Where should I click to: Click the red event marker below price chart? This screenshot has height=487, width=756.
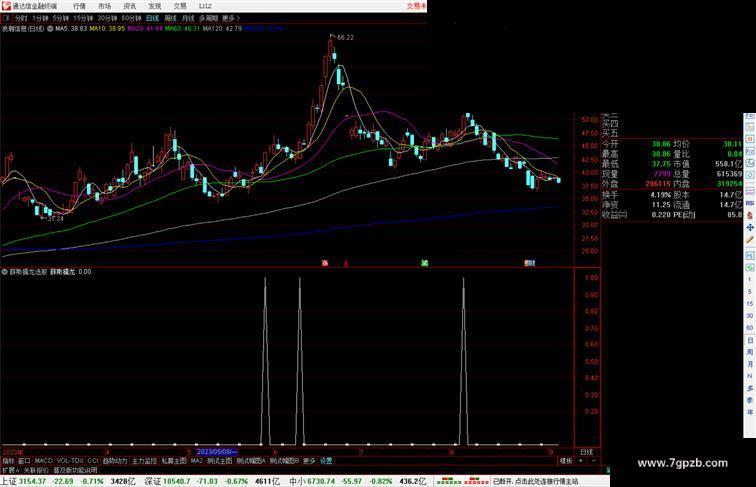(x=325, y=263)
